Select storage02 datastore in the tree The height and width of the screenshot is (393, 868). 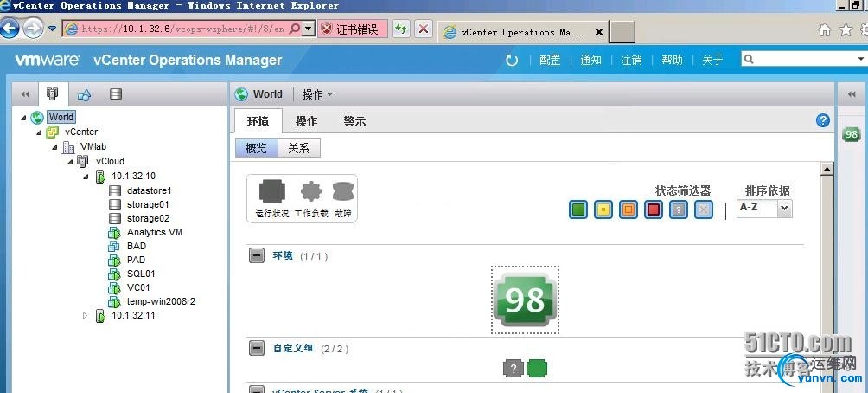(149, 218)
